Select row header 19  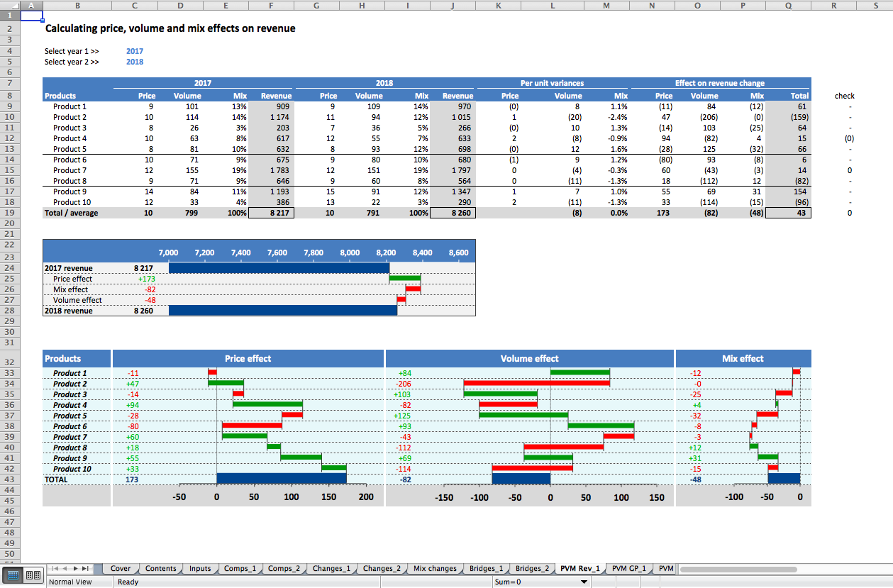point(10,213)
